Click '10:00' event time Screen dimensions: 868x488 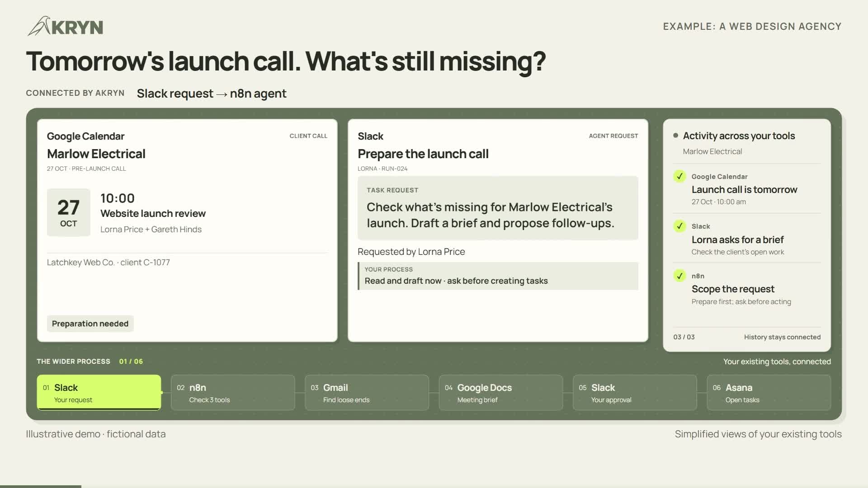pyautogui.click(x=118, y=198)
